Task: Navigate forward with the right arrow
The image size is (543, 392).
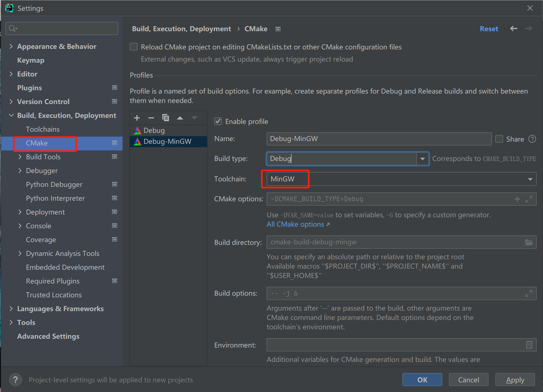Action: tap(528, 28)
